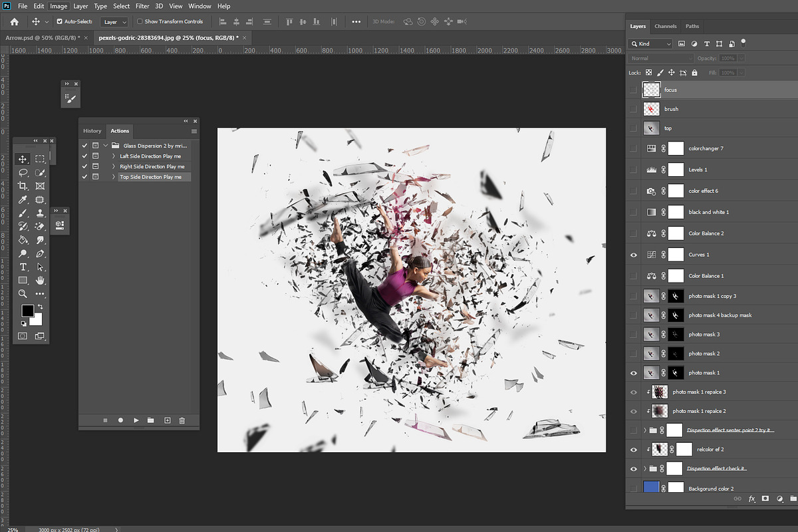This screenshot has width=798, height=532.
Task: Switch to the Paths tab
Action: click(692, 27)
